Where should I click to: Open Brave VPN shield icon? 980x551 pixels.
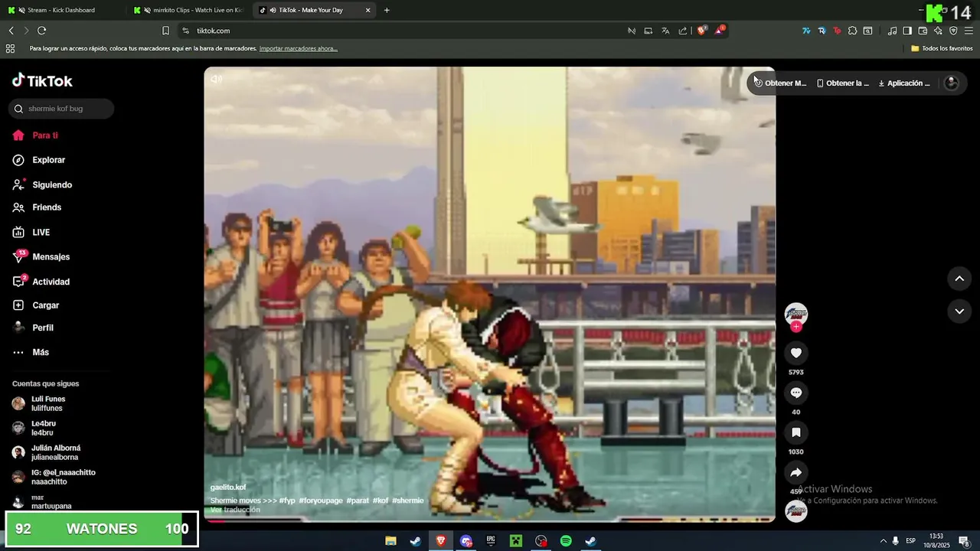pyautogui.click(x=953, y=31)
